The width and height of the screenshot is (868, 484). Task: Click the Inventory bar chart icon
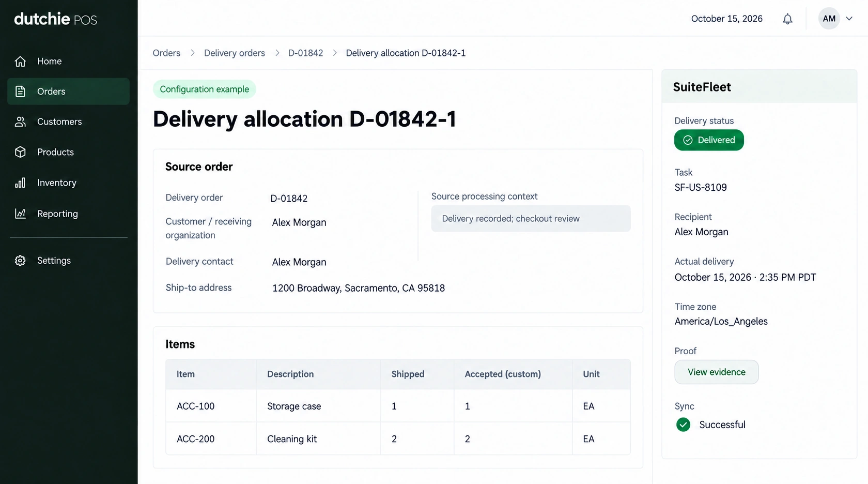point(20,183)
